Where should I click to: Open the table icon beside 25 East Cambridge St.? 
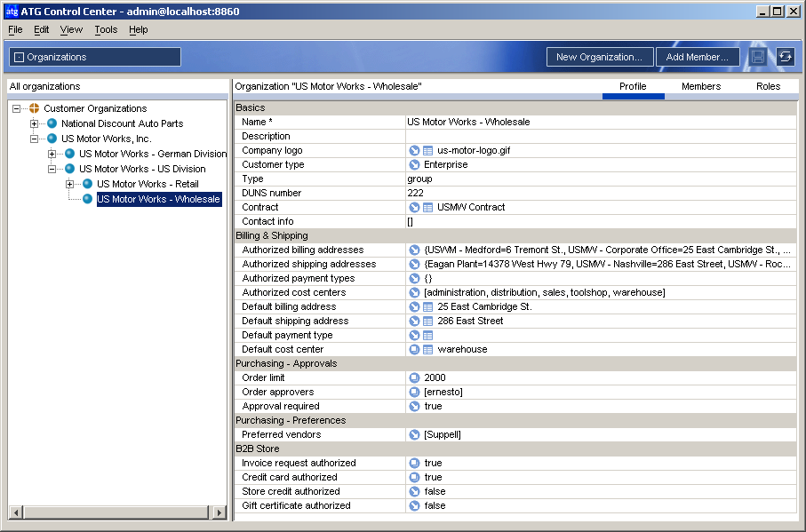427,307
